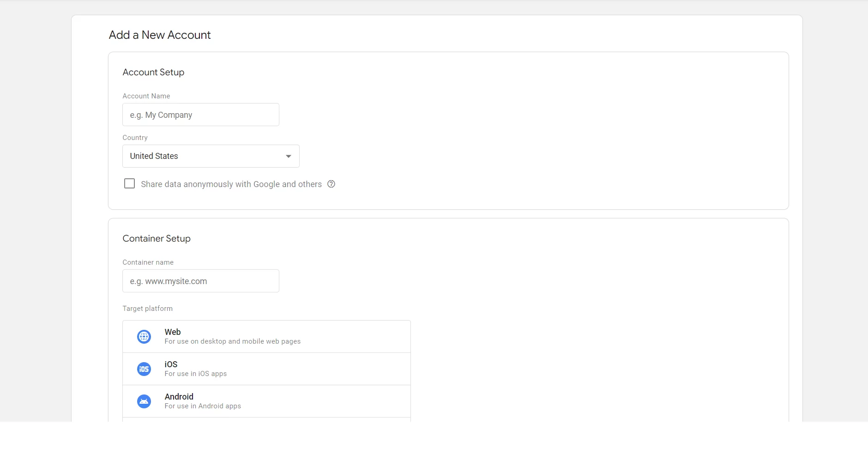The width and height of the screenshot is (868, 461).
Task: Click the Country dropdown arrow
Action: point(289,156)
